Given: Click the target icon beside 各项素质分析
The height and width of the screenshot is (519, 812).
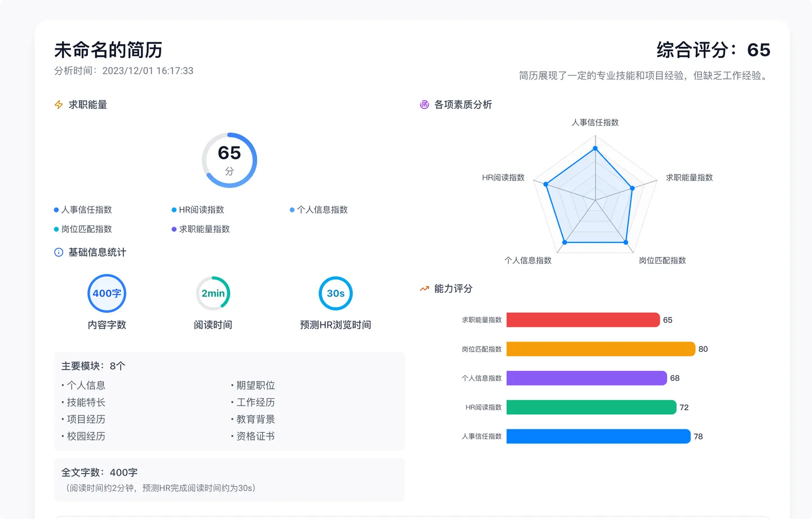Looking at the screenshot, I should pyautogui.click(x=425, y=105).
